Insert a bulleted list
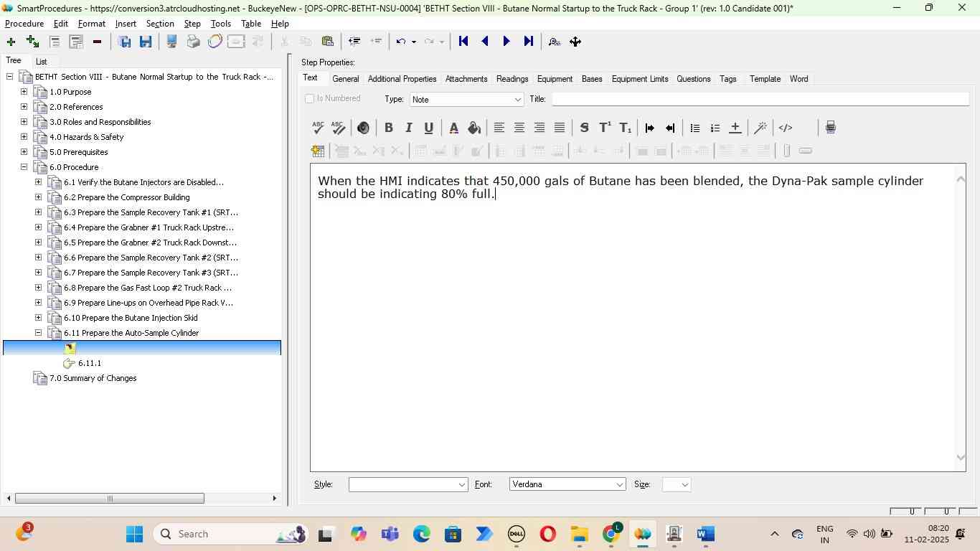 click(694, 128)
